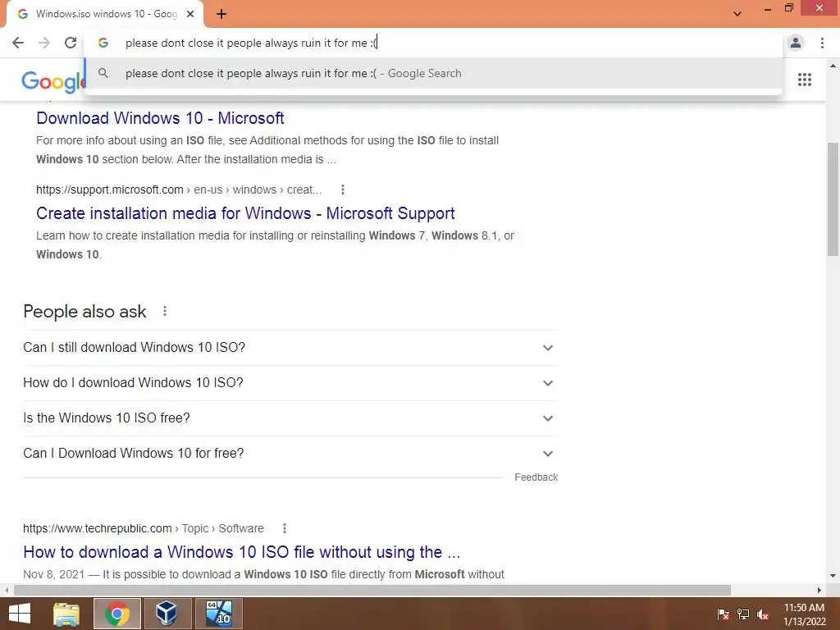The height and width of the screenshot is (630, 840).
Task: Click the vertical scrollbar thumb
Action: pyautogui.click(x=833, y=199)
